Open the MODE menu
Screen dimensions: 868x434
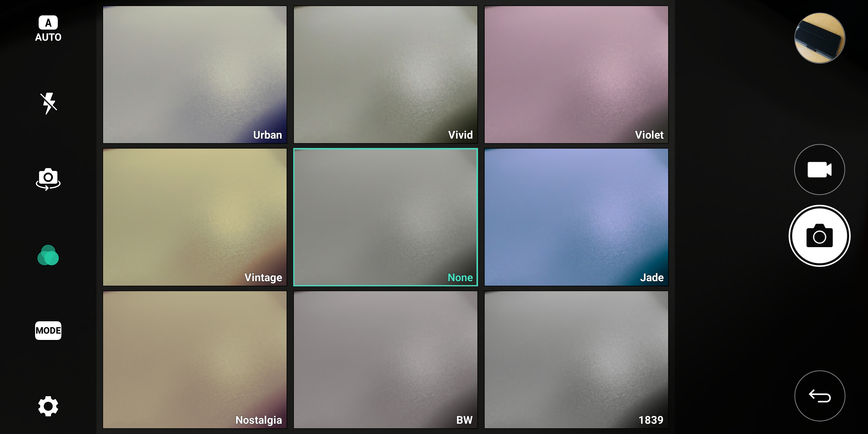point(48,331)
